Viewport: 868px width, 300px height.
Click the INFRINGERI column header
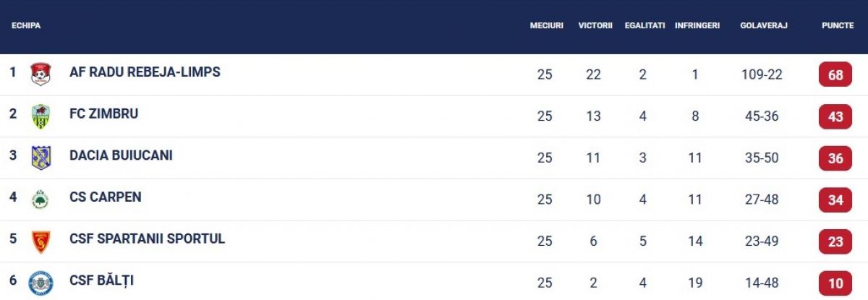tap(697, 25)
